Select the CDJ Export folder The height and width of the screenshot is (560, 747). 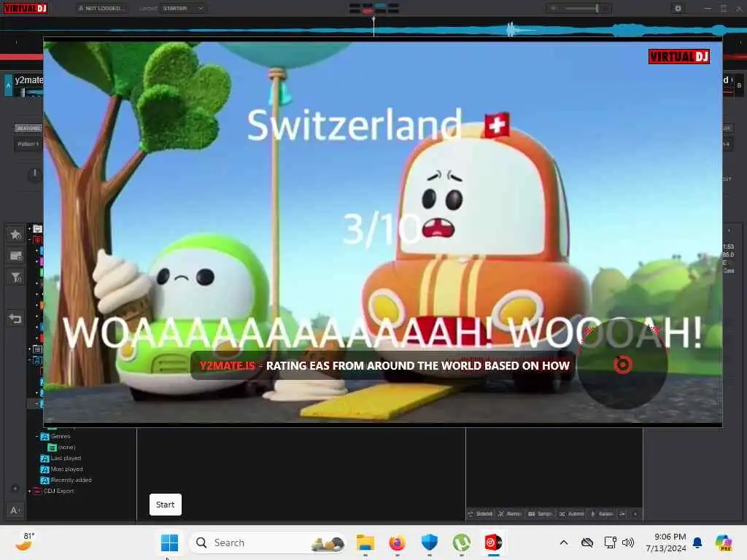(54, 491)
